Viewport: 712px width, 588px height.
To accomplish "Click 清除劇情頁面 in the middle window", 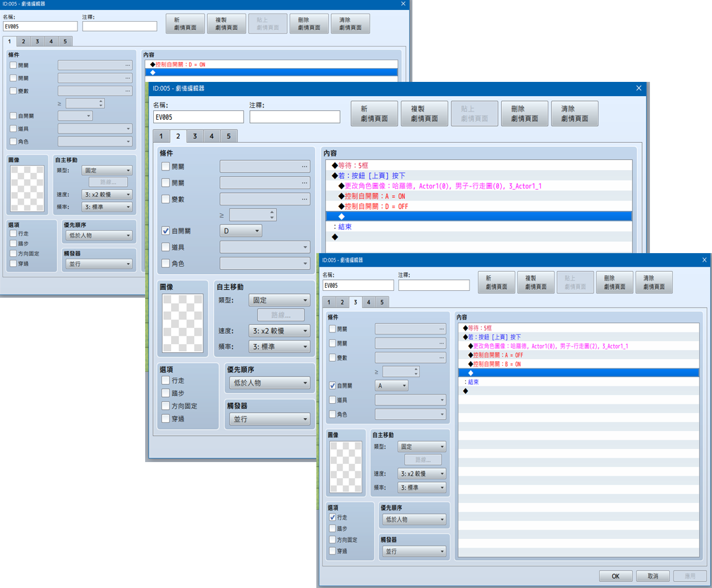I will 574,114.
